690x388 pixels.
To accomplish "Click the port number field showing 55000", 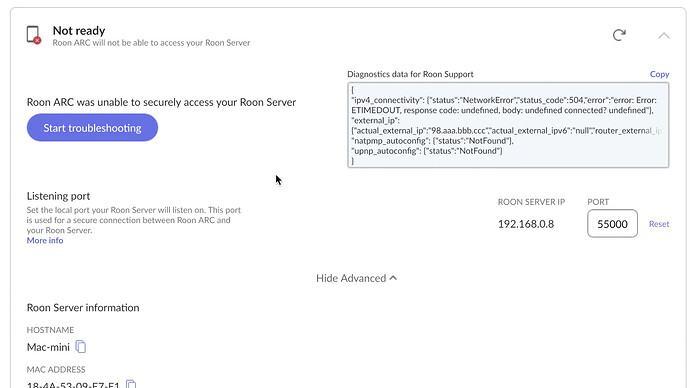I will [612, 223].
